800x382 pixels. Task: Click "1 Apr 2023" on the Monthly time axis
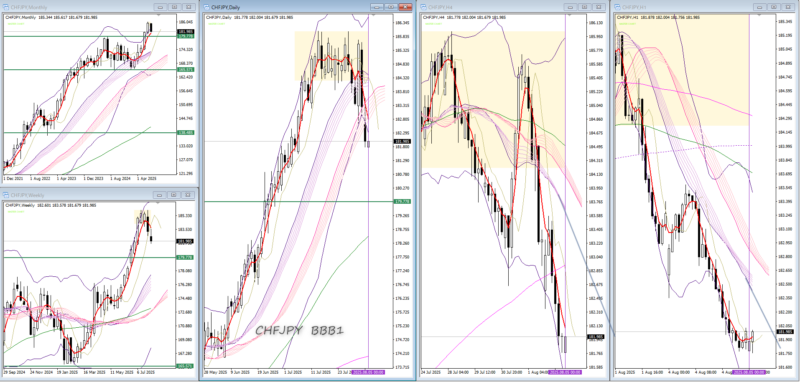[x=67, y=180]
